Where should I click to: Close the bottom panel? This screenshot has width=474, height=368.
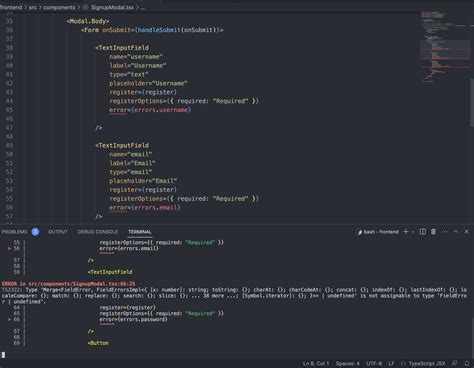click(x=467, y=232)
